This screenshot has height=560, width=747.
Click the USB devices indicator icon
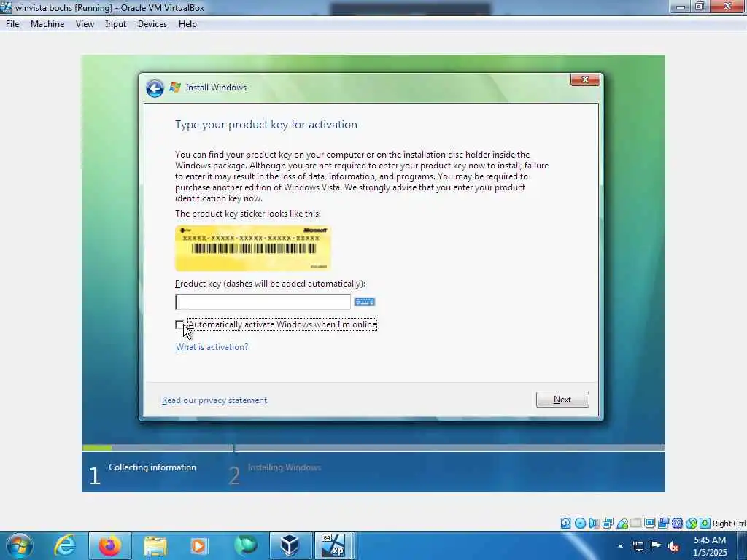622,524
